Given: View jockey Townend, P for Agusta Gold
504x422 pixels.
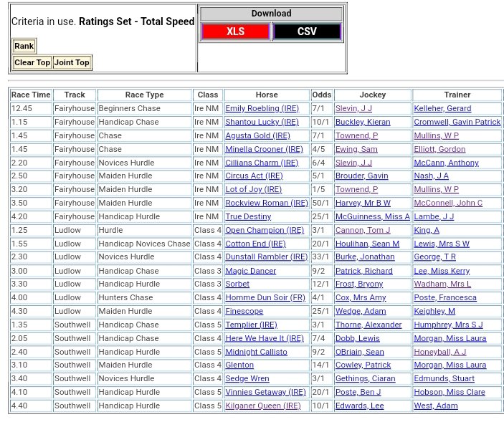Looking at the screenshot, I should click(x=356, y=135).
